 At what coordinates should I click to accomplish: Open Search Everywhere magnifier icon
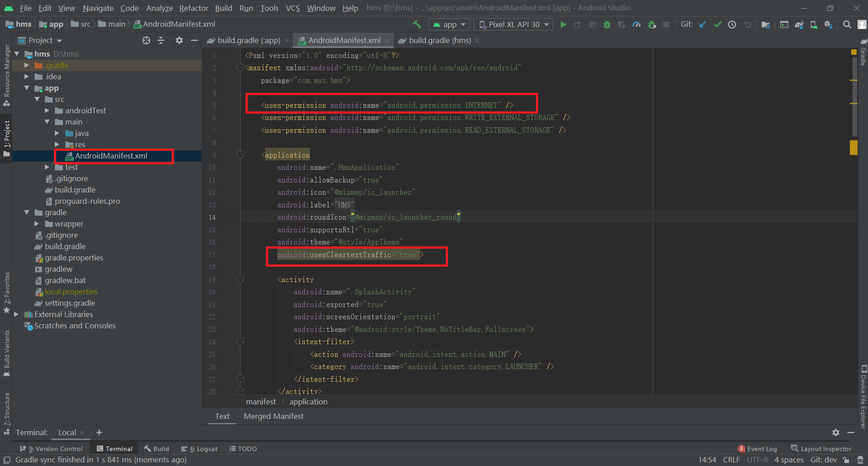(x=847, y=24)
